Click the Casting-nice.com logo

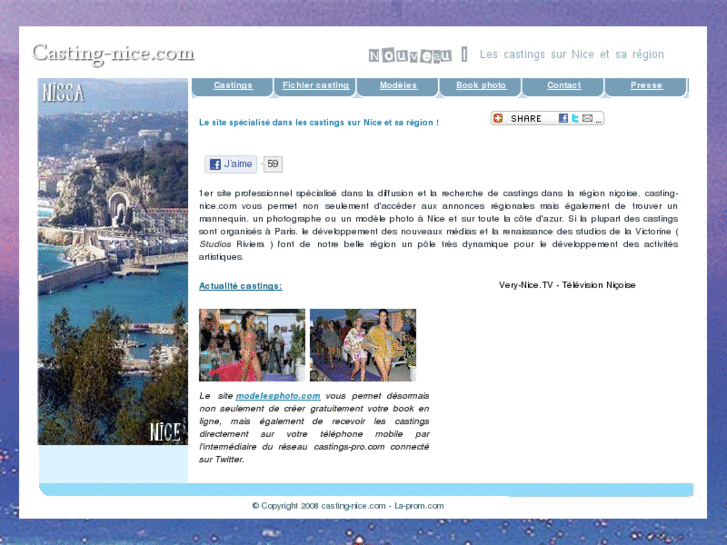pyautogui.click(x=113, y=53)
